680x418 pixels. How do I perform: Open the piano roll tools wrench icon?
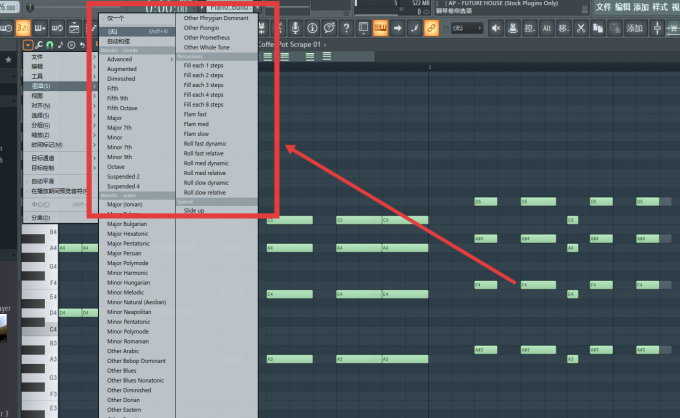point(39,45)
